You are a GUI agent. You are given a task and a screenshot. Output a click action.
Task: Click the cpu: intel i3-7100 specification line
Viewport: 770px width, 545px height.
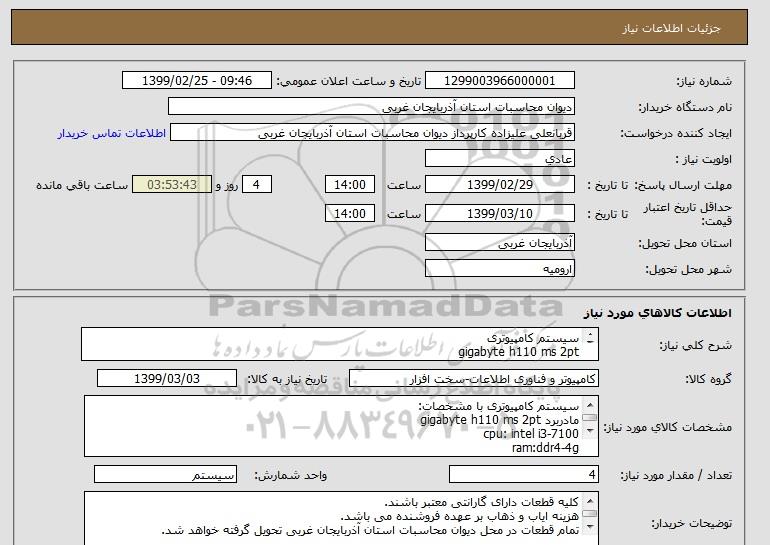[531, 434]
